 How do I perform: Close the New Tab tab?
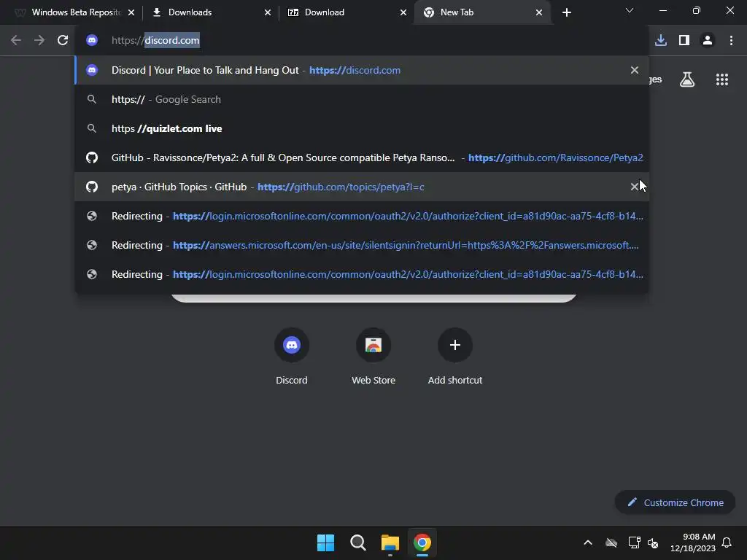click(x=539, y=12)
